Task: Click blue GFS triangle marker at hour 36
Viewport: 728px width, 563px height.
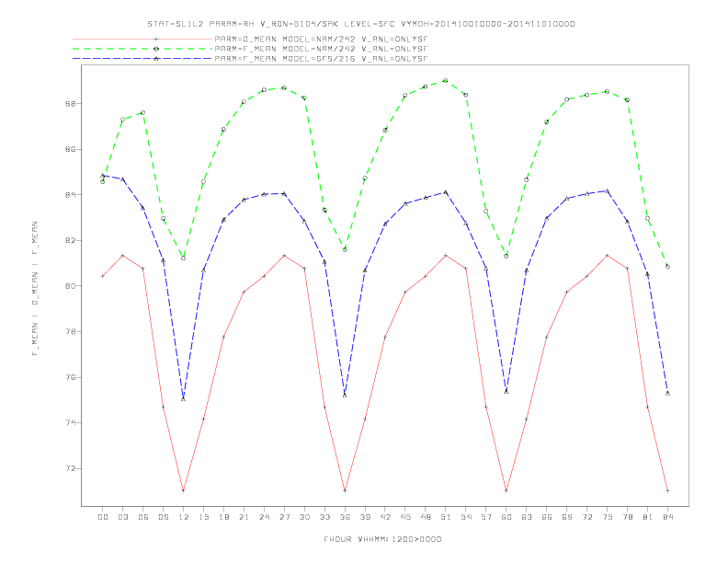Action: (345, 395)
